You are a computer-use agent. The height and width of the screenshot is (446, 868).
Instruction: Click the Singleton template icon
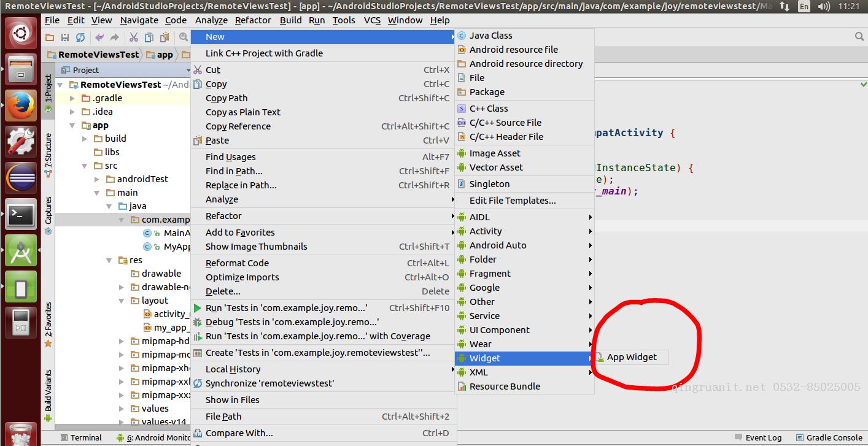462,184
